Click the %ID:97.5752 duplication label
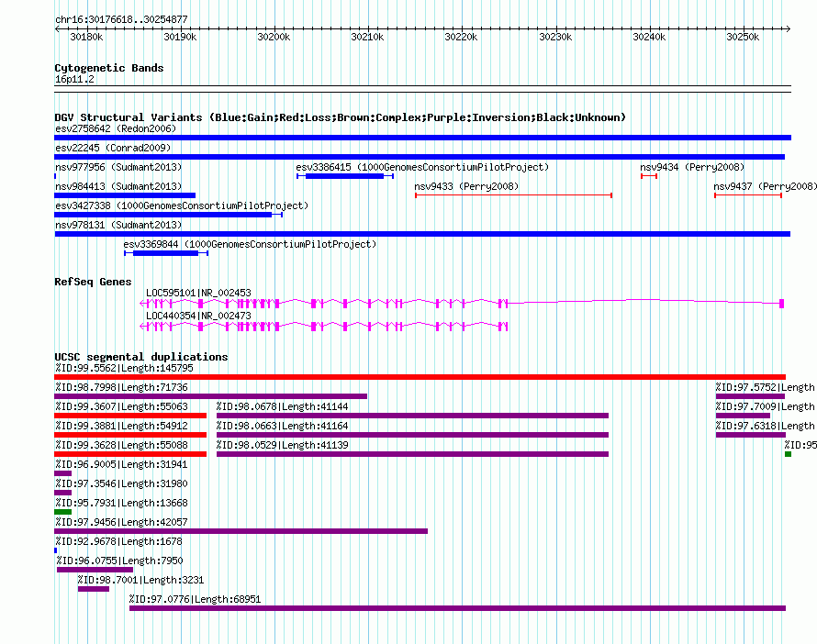This screenshot has width=817, height=644. coord(765,387)
